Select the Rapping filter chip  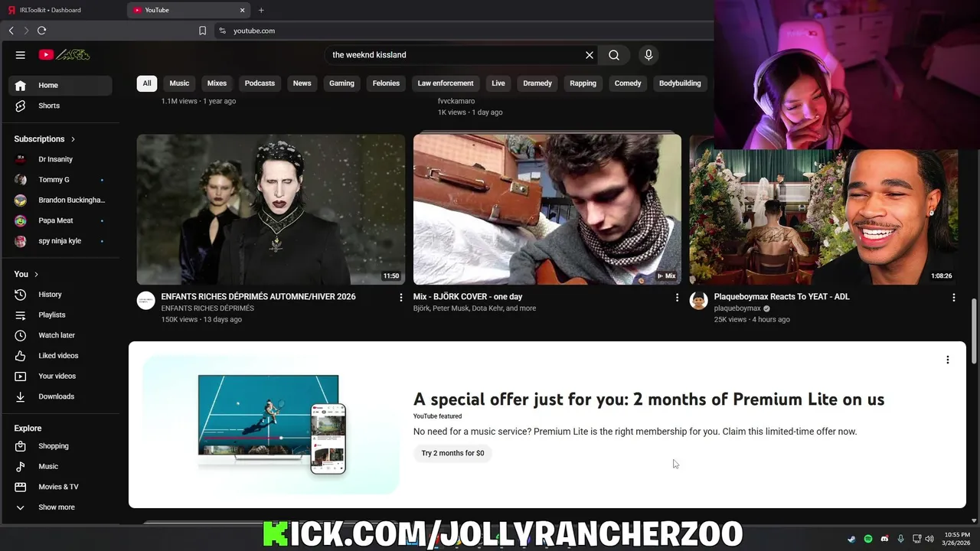click(583, 83)
